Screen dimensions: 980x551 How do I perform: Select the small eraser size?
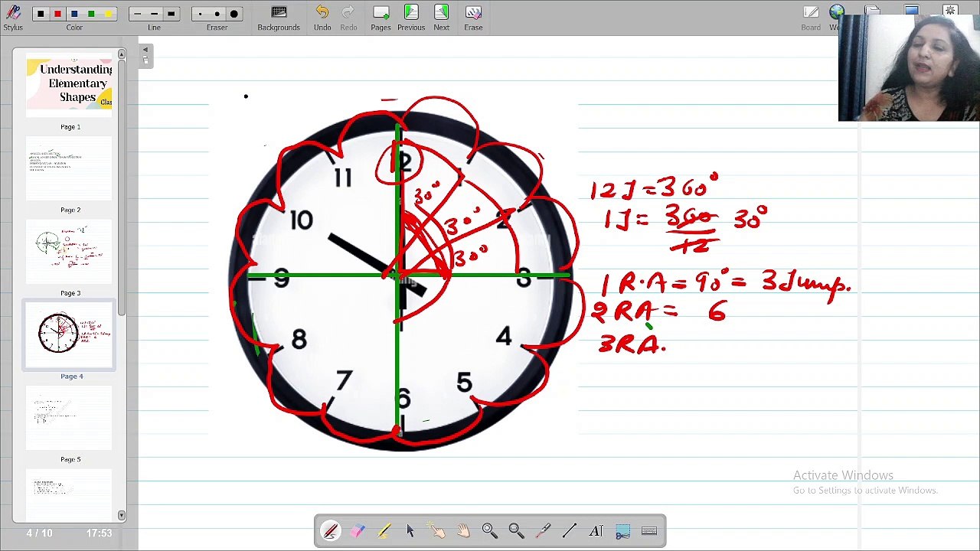pyautogui.click(x=200, y=14)
